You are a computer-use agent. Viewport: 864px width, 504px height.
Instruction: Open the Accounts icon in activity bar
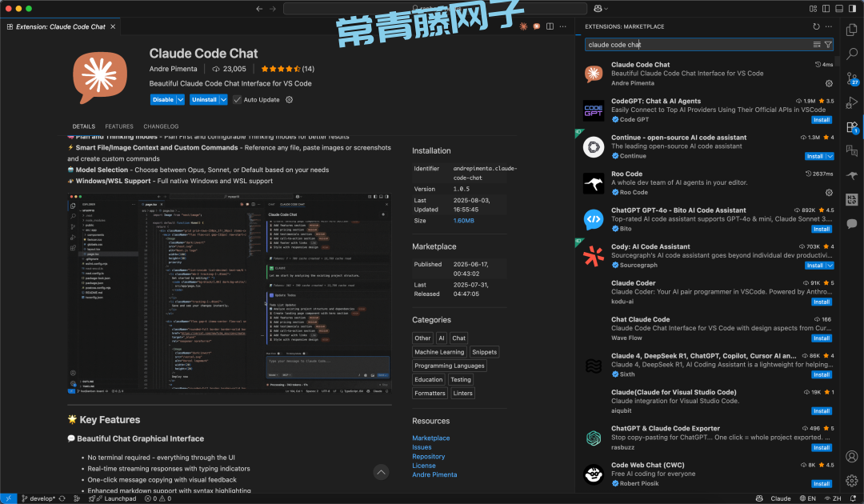852,457
